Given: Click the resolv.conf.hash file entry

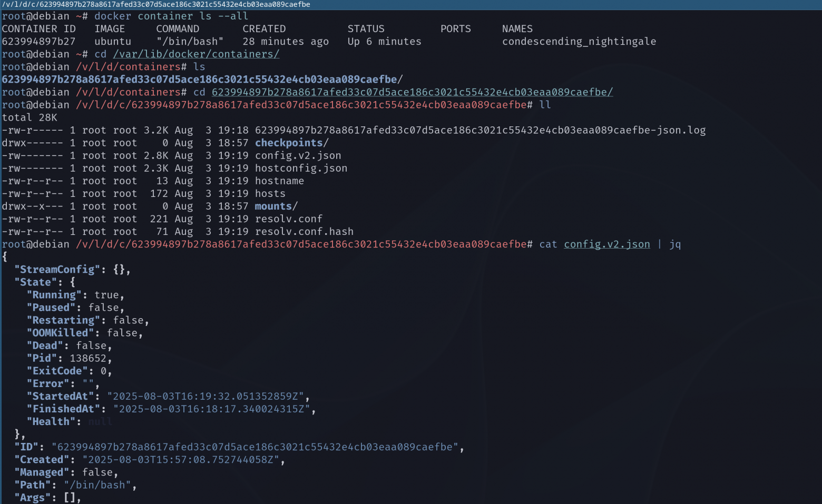Looking at the screenshot, I should pyautogui.click(x=304, y=231).
